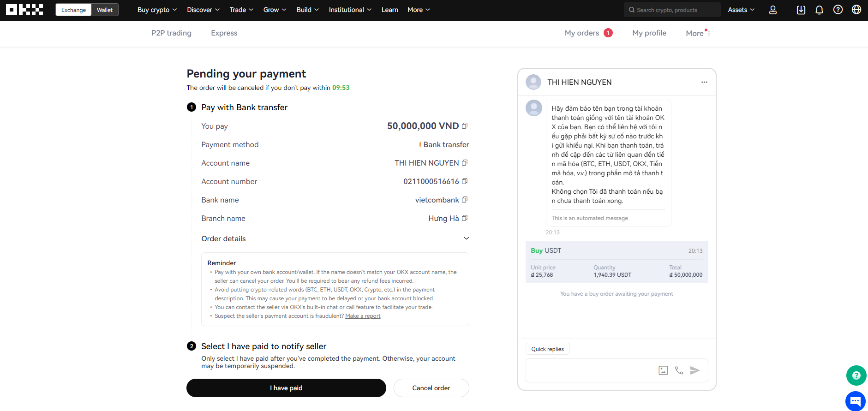Open the green floating help button
Image resolution: width=868 pixels, height=411 pixels.
click(x=856, y=375)
